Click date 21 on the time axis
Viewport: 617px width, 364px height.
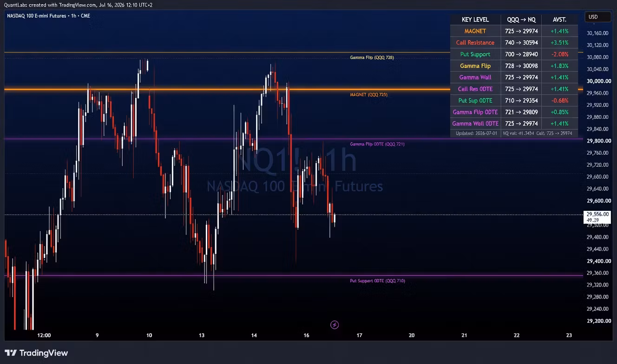pyautogui.click(x=464, y=335)
